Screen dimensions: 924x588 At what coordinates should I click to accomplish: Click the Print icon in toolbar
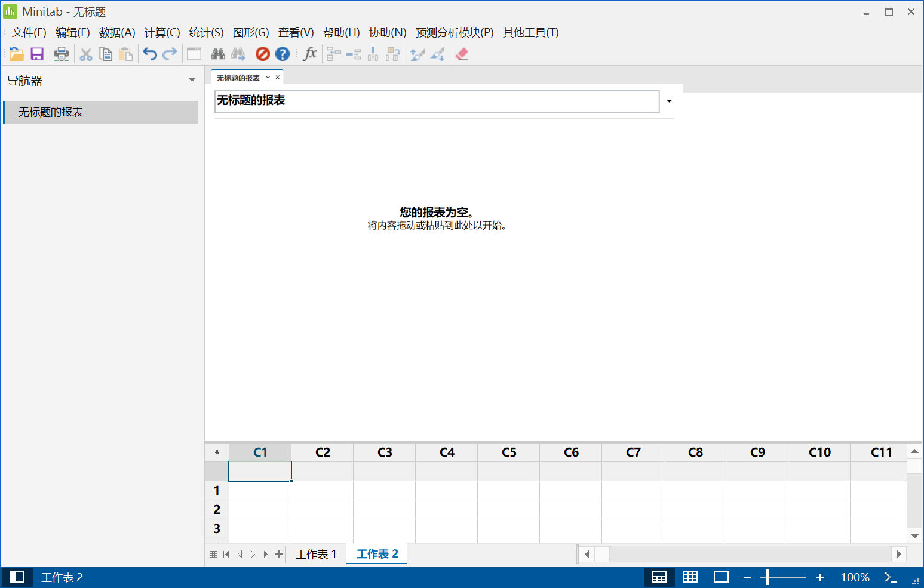pos(61,54)
